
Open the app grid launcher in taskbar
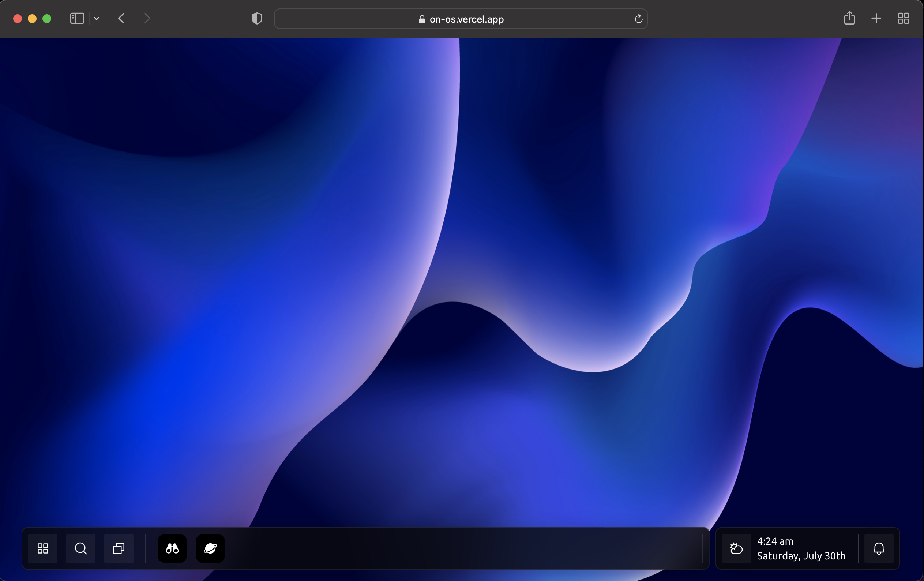[42, 548]
